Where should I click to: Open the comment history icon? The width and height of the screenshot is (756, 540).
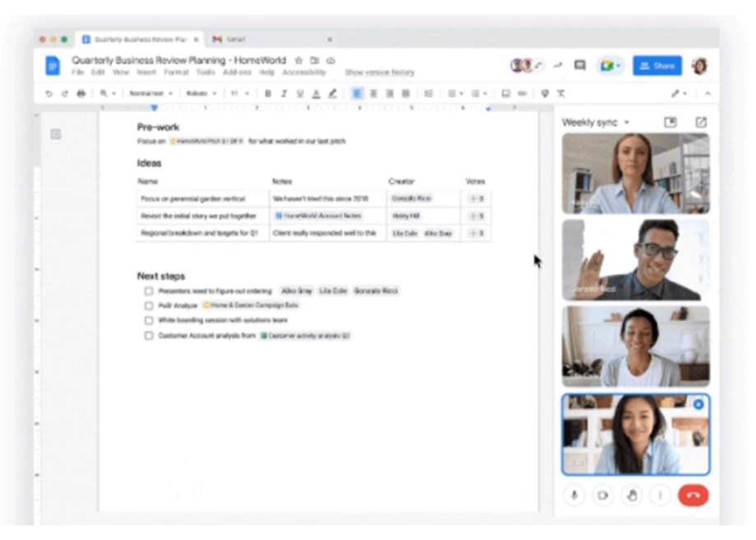[579, 62]
